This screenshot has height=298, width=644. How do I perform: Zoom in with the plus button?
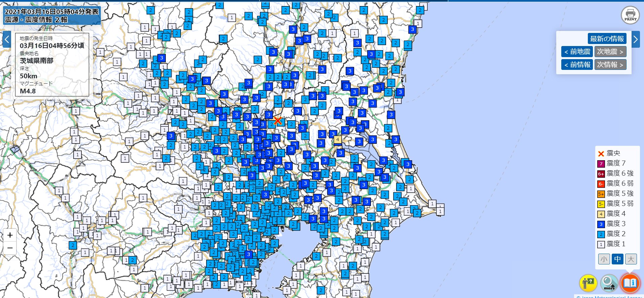point(10,235)
